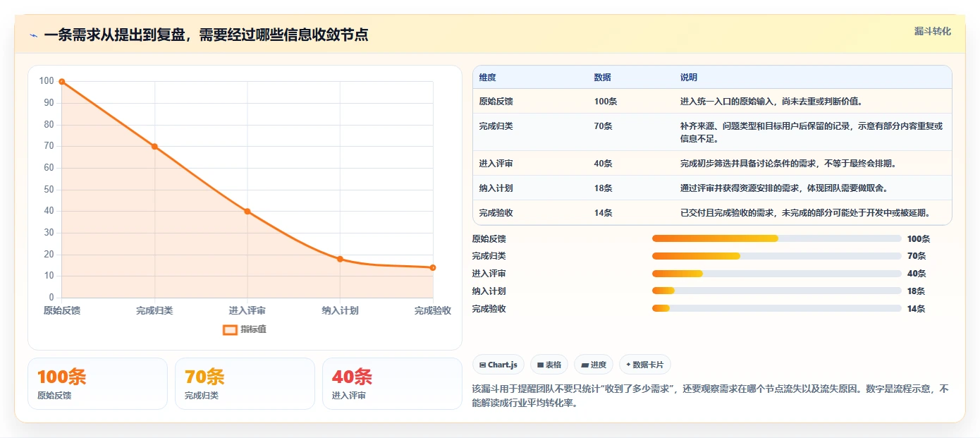Viewport: 980px width, 438px height.
Task: Click the description starting 进入统一入口的原始输入
Action: pyautogui.click(x=773, y=102)
